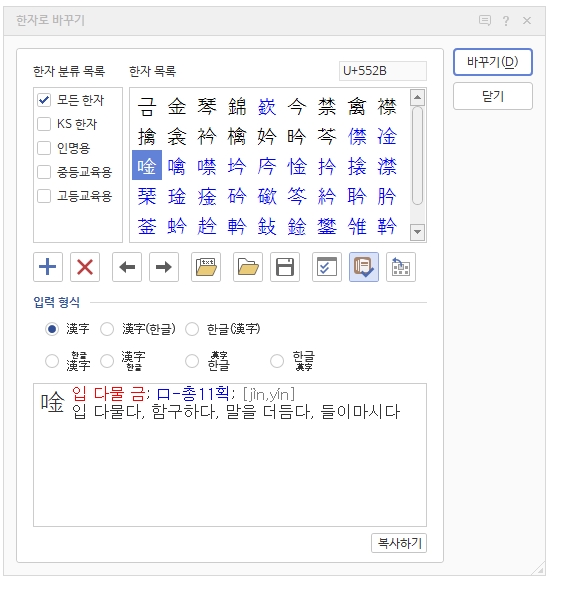This screenshot has height=595, width=569.
Task: Select the hanja 金 in the list
Action: point(177,106)
